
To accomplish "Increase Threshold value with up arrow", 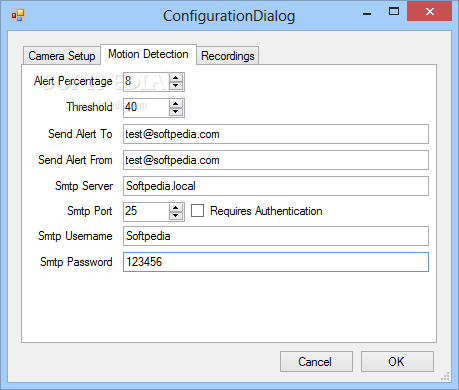I will click(176, 104).
